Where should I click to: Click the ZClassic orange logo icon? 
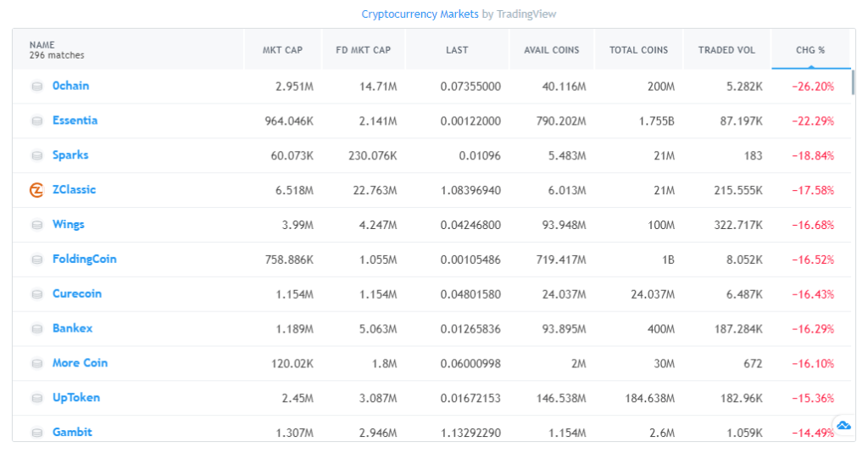click(x=36, y=190)
